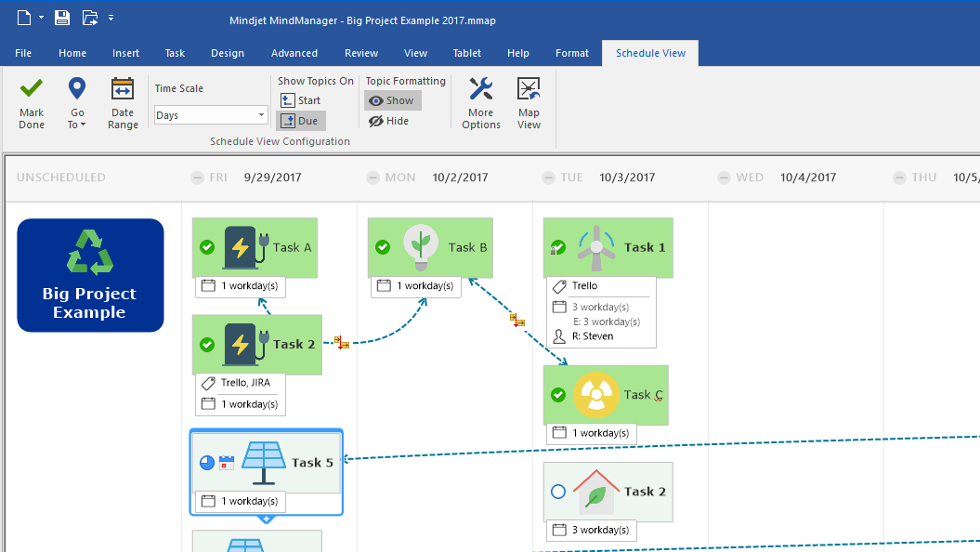Switch to Map View

point(529,89)
